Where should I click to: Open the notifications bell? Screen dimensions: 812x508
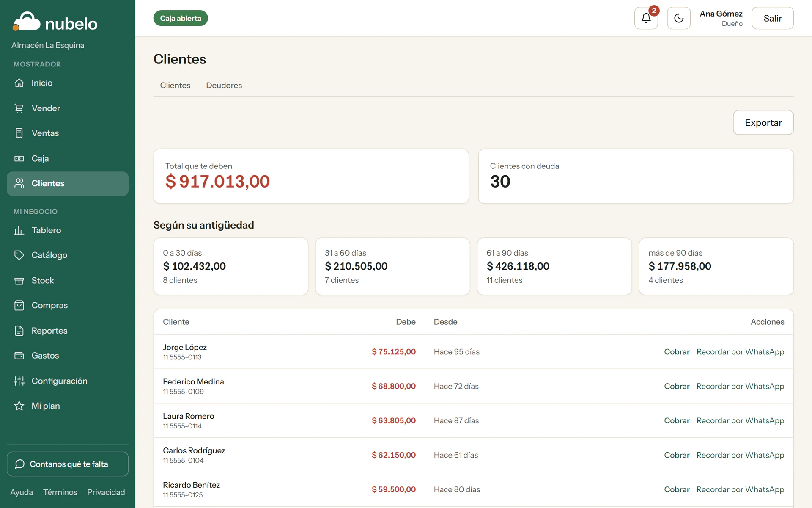[646, 18]
